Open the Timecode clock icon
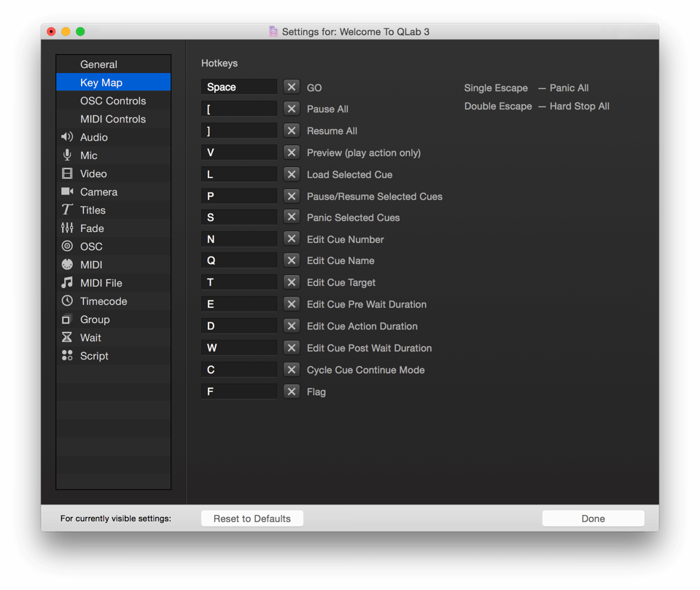 67,301
